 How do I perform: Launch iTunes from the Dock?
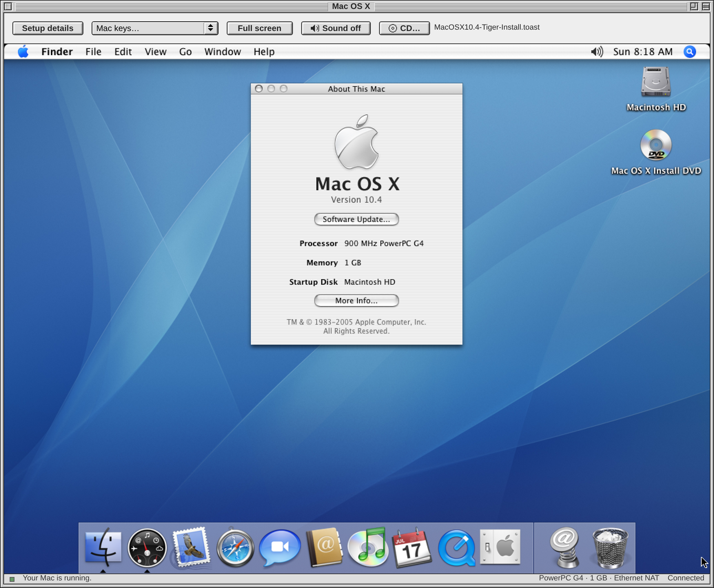[x=368, y=547]
